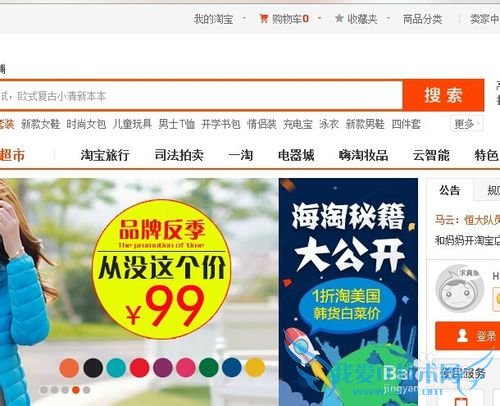Expand the 我的淘宝 dropdown arrow
This screenshot has width=500, height=406.
pyautogui.click(x=244, y=18)
